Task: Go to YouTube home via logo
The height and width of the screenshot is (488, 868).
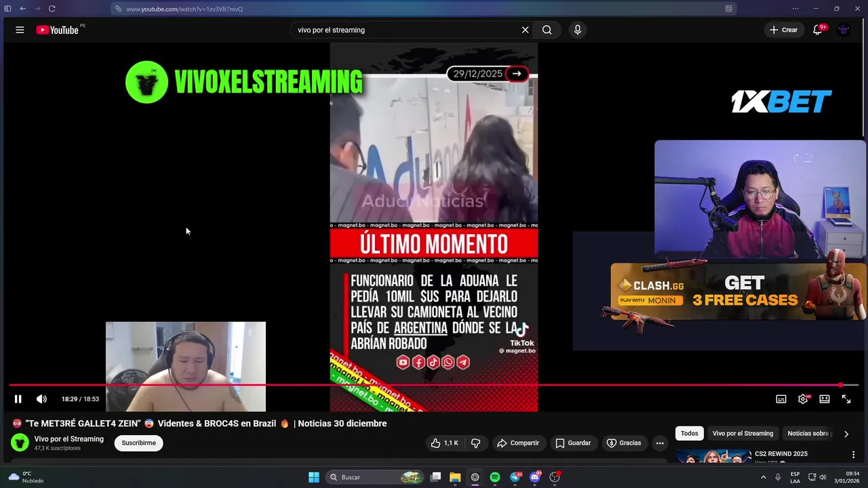Action: [58, 30]
